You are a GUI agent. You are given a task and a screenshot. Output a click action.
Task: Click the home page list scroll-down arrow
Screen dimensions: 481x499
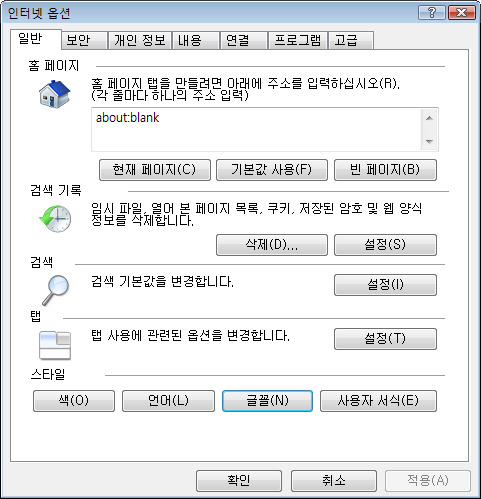[429, 142]
